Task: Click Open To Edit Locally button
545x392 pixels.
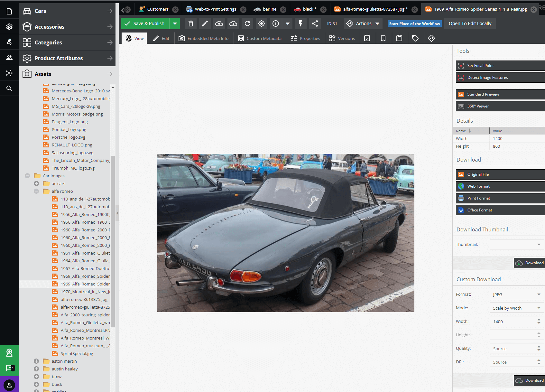Action: [x=470, y=23]
